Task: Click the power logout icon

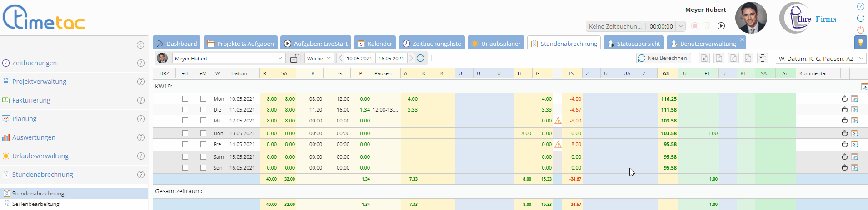Action: click(x=860, y=30)
